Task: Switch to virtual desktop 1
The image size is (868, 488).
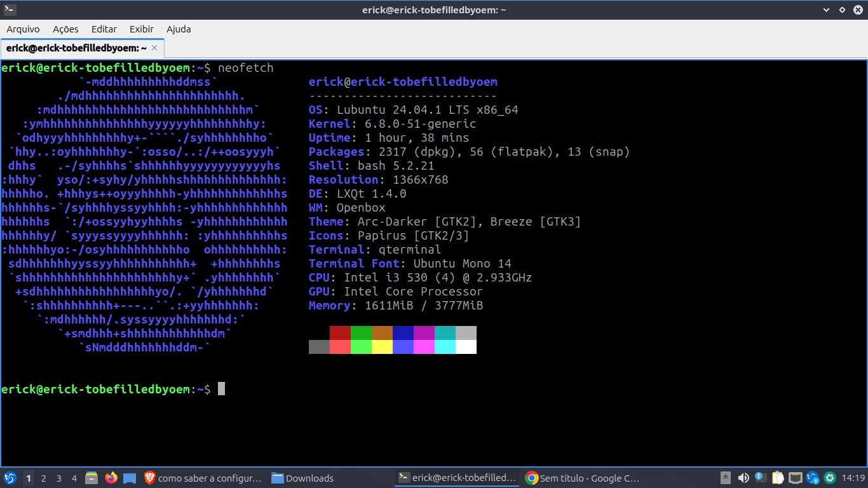Action: coord(29,478)
